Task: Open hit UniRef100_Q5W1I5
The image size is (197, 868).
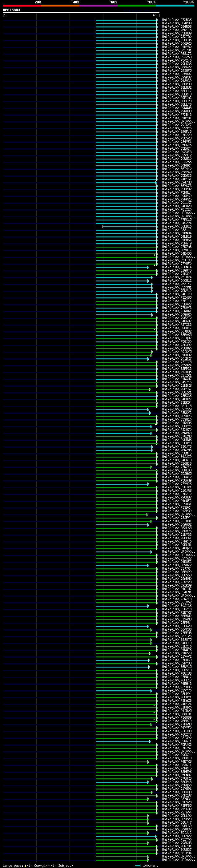Action: tap(177, 30)
